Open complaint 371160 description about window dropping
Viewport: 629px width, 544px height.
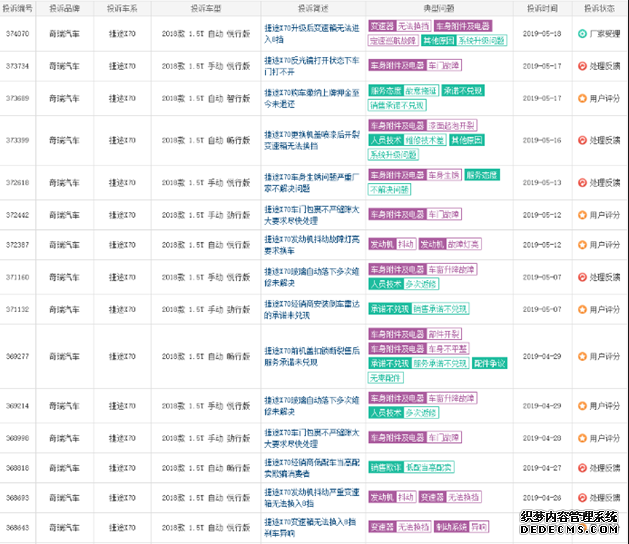[312, 277]
